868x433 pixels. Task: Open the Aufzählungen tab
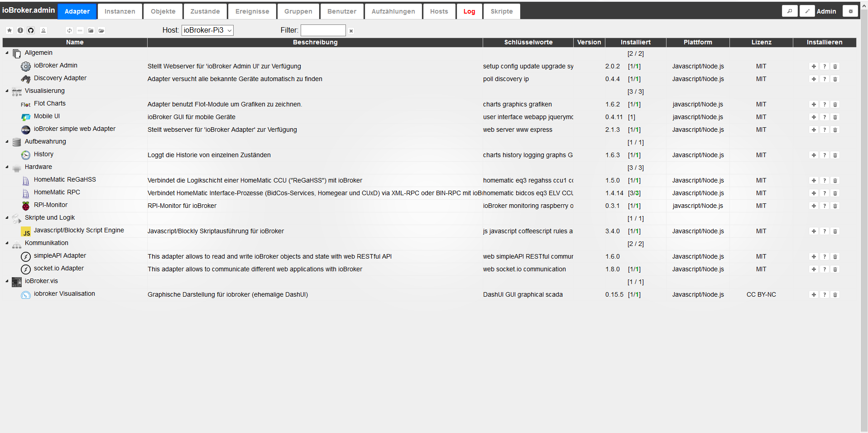click(393, 11)
